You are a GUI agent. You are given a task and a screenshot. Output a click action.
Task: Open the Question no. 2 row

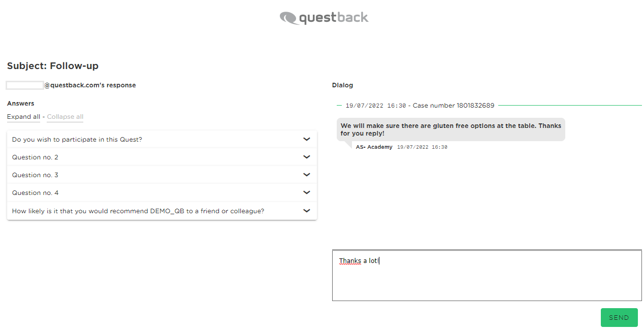pos(162,157)
